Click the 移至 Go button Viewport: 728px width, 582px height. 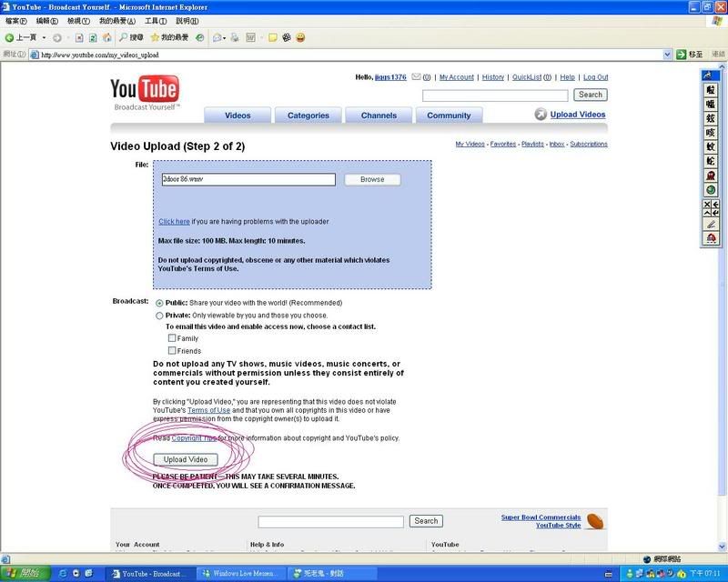coord(690,55)
